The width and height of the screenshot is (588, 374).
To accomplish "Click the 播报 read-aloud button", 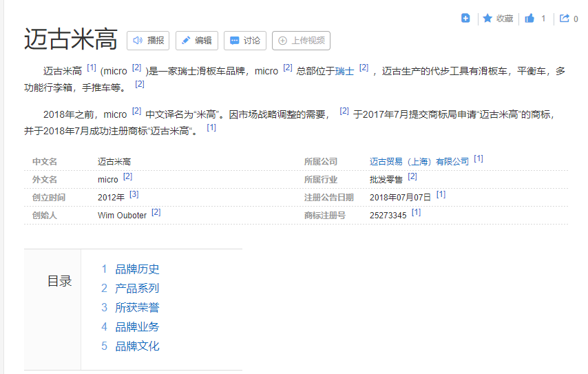I will pyautogui.click(x=148, y=41).
